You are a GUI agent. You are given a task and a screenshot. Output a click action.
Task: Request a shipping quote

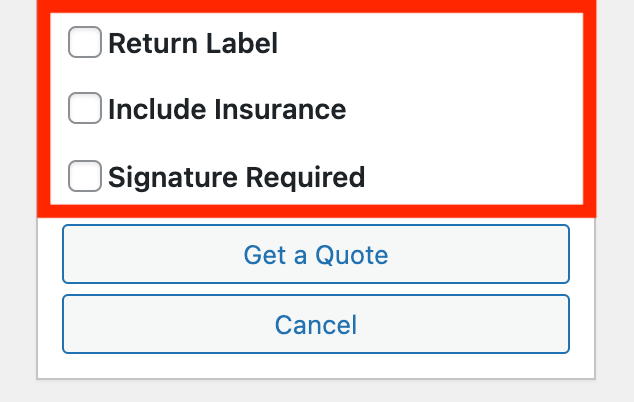pyautogui.click(x=316, y=254)
